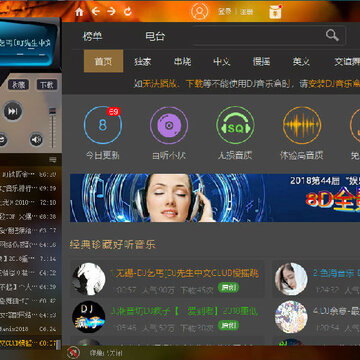
Task: Select the 交谊舞 sub-tab
Action: (x=347, y=62)
